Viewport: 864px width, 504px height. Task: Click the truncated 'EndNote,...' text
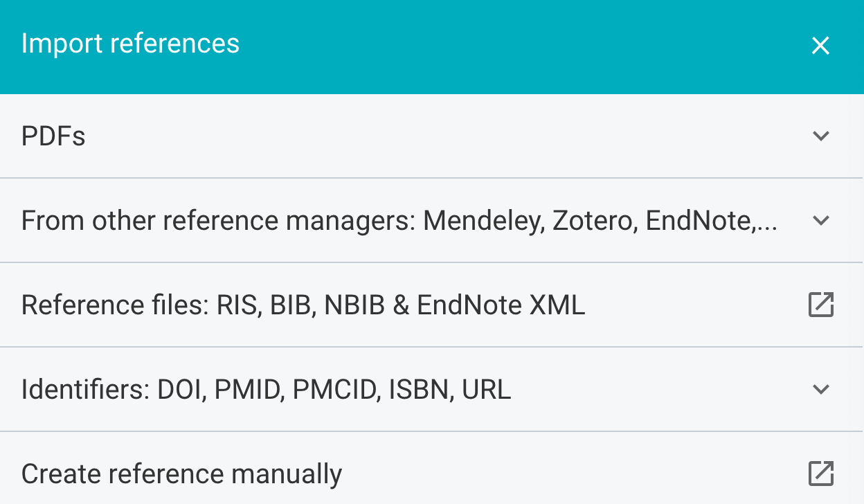(x=711, y=221)
